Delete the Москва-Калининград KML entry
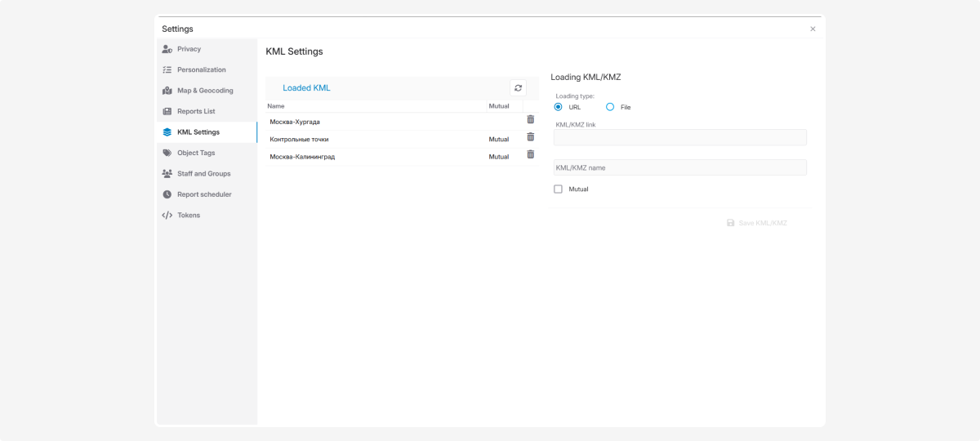Image resolution: width=980 pixels, height=441 pixels. (x=530, y=154)
